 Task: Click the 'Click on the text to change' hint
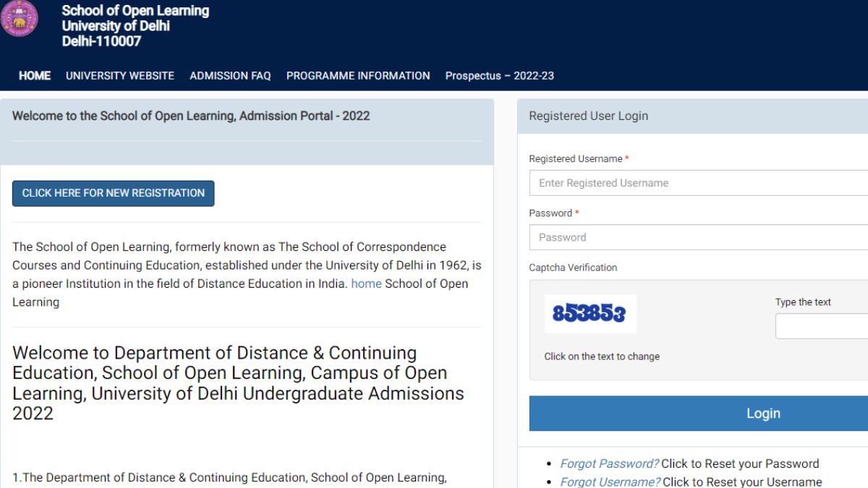point(602,356)
